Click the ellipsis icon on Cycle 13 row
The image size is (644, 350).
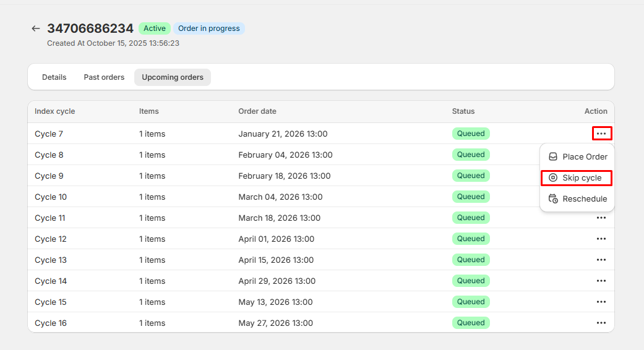tap(601, 260)
